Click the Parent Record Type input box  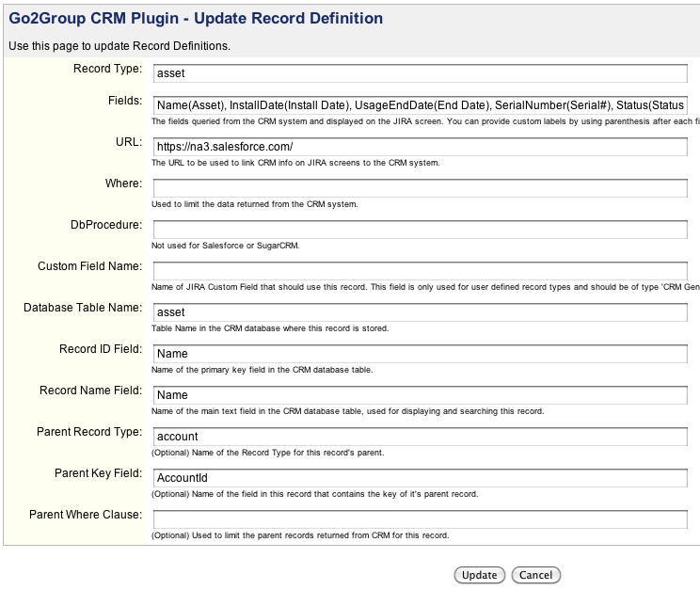coord(420,437)
